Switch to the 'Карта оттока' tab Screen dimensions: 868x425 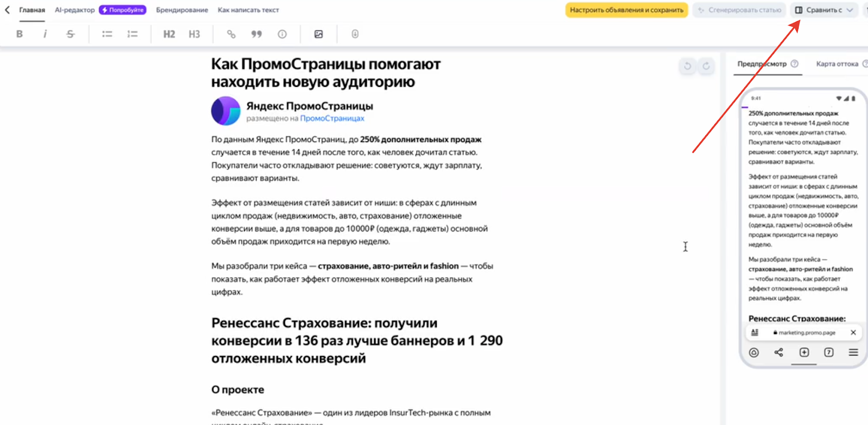click(x=837, y=64)
